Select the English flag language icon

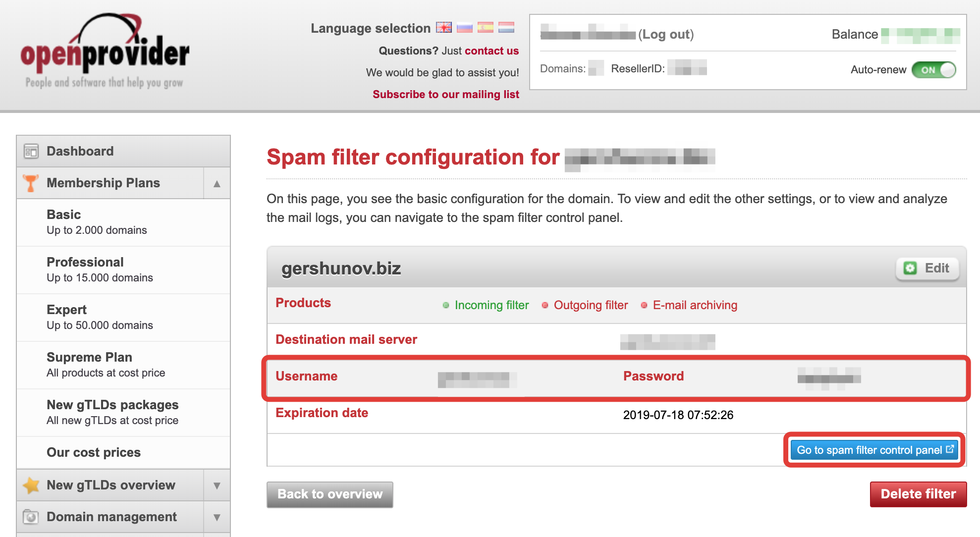coord(444,28)
